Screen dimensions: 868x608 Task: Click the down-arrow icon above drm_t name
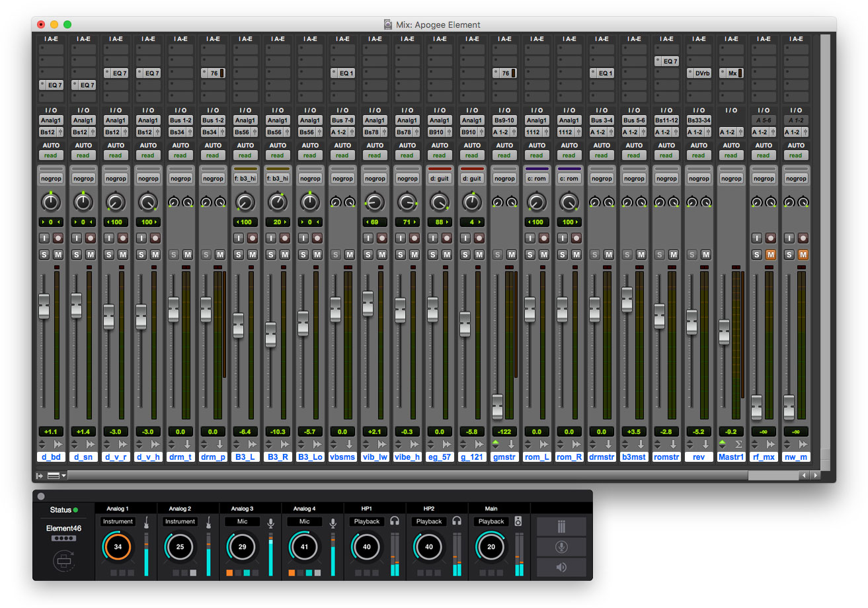point(188,444)
